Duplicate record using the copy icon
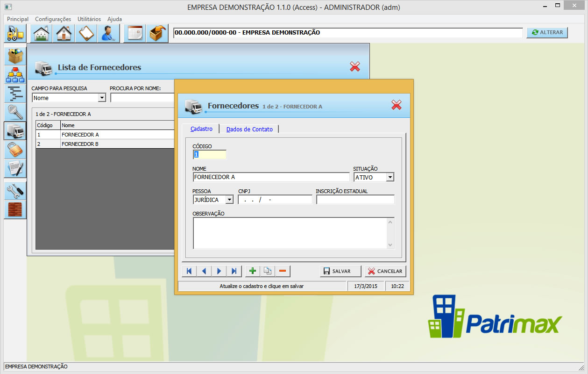The image size is (588, 374). [x=268, y=271]
